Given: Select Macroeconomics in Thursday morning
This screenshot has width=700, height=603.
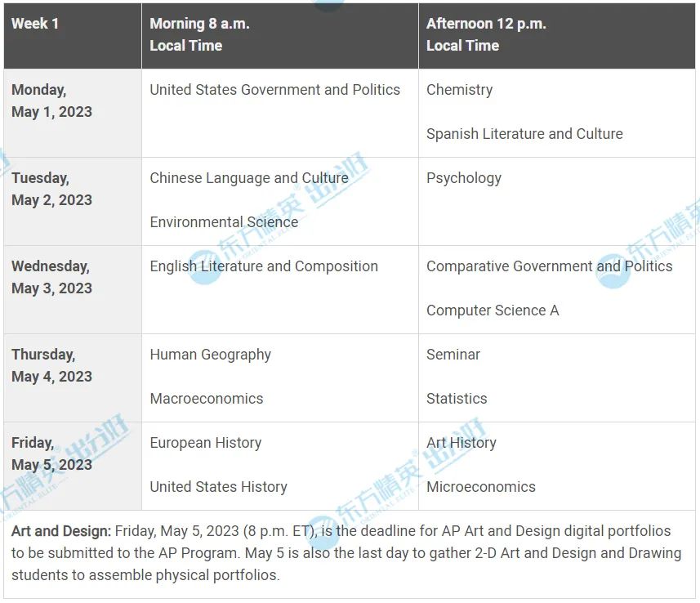Looking at the screenshot, I should (x=207, y=399).
